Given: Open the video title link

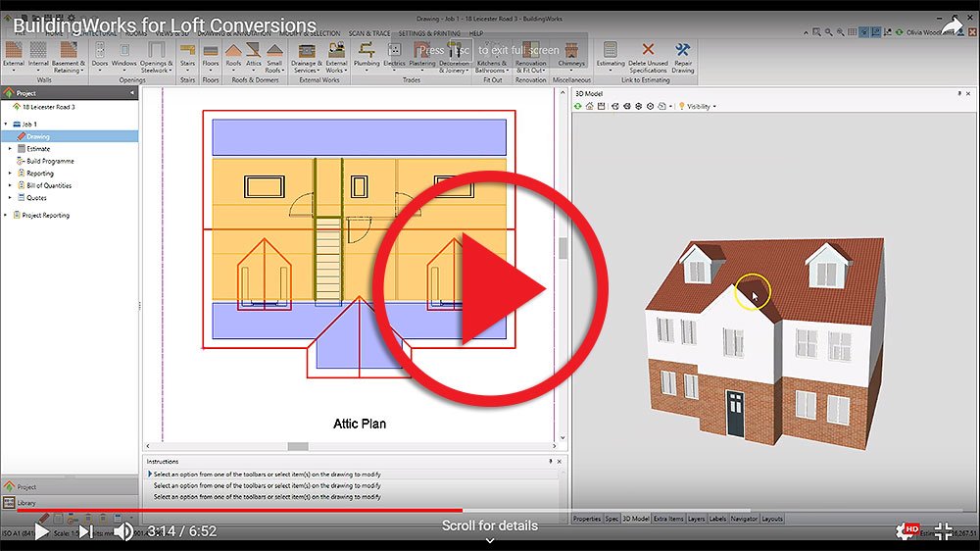Looking at the screenshot, I should pyautogui.click(x=165, y=25).
